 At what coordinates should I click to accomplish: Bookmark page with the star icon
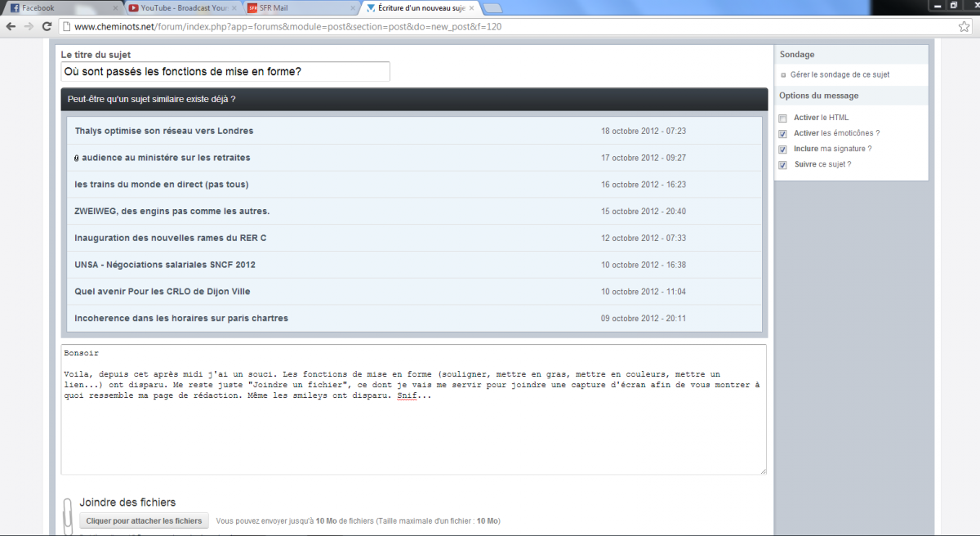pos(964,26)
